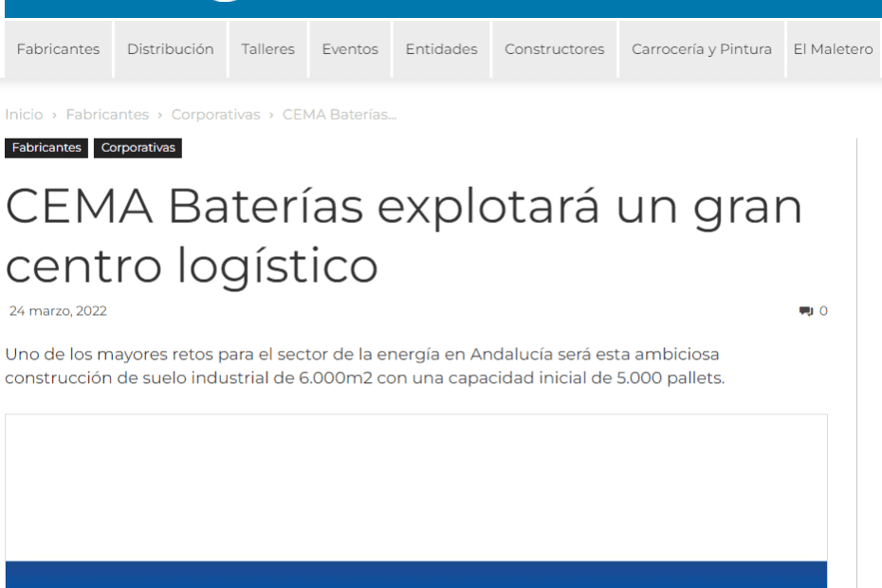
Task: Click the date 24 marzo, 2022
Action: pyautogui.click(x=58, y=311)
